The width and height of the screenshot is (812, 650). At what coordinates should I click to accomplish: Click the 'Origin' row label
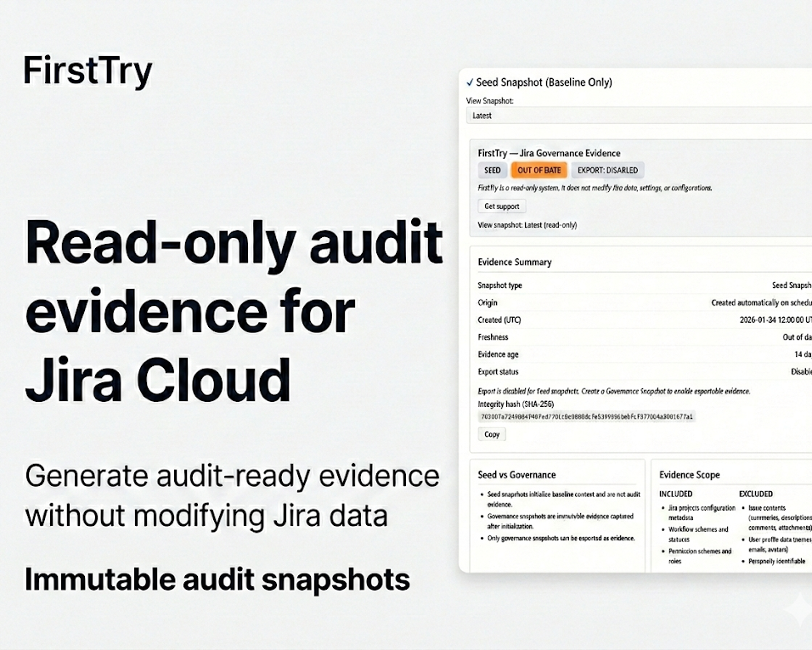488,302
